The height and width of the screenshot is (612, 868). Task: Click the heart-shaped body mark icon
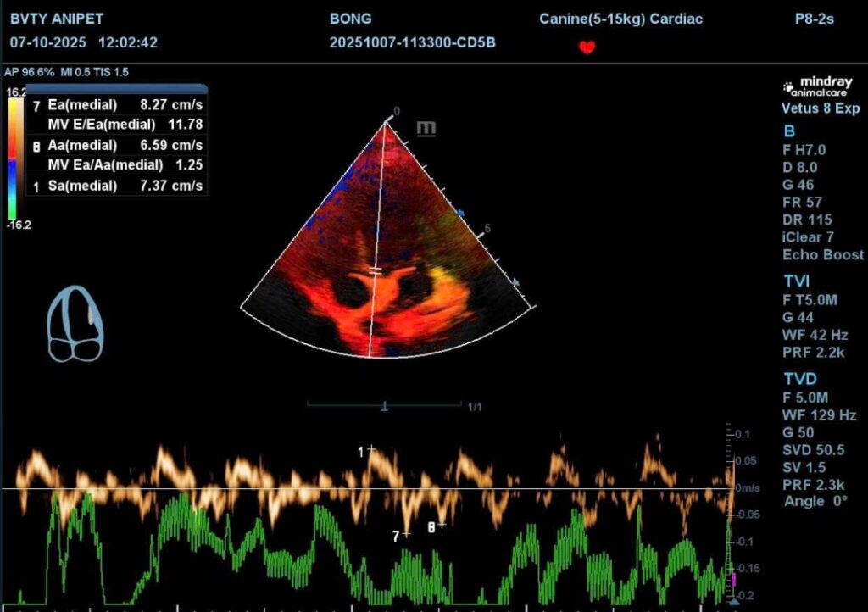click(x=75, y=323)
